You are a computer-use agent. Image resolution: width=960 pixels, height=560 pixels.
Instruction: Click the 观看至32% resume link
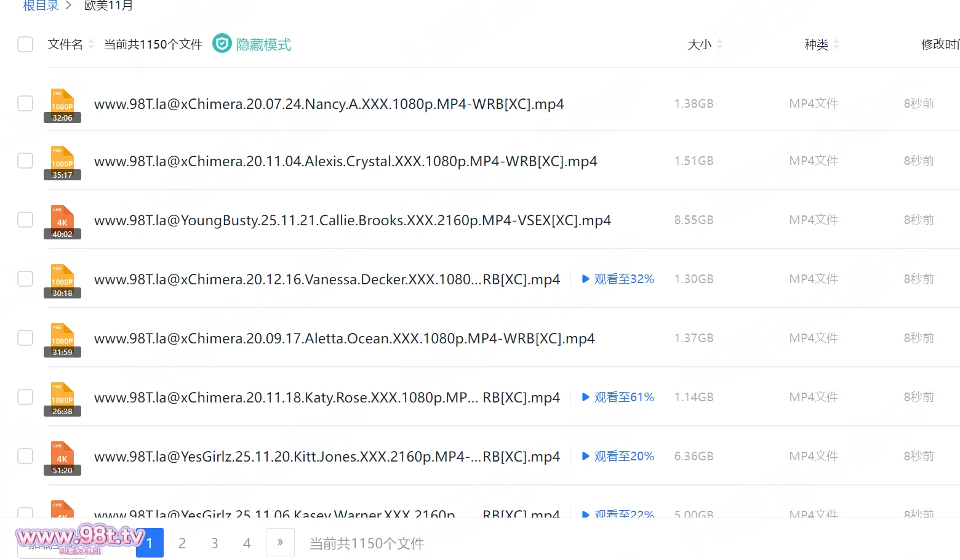click(x=618, y=279)
